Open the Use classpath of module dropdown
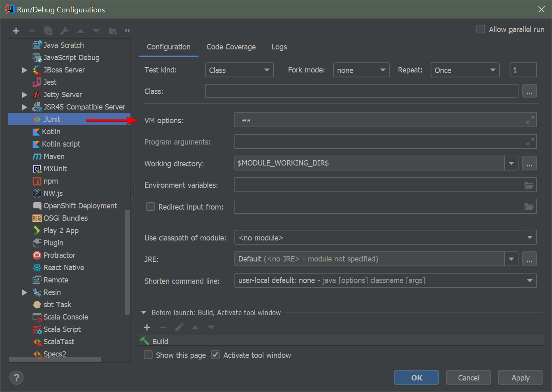Viewport: 552px width, 392px height. coord(386,238)
